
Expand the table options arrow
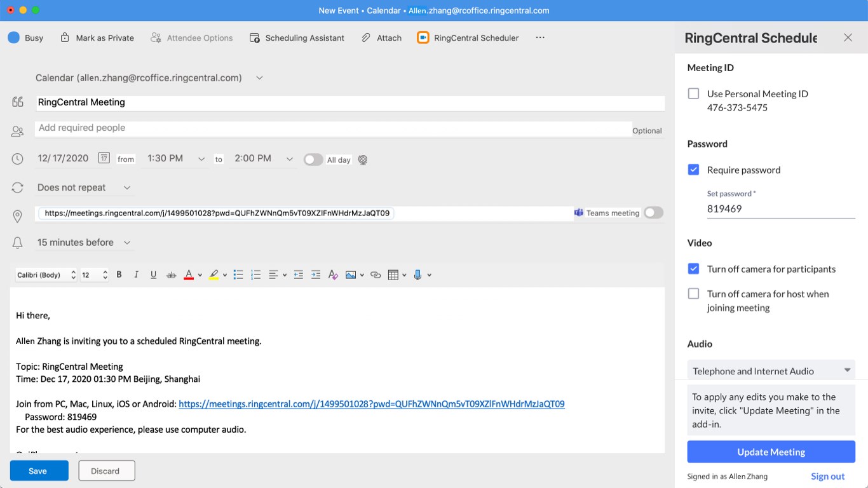pyautogui.click(x=405, y=275)
